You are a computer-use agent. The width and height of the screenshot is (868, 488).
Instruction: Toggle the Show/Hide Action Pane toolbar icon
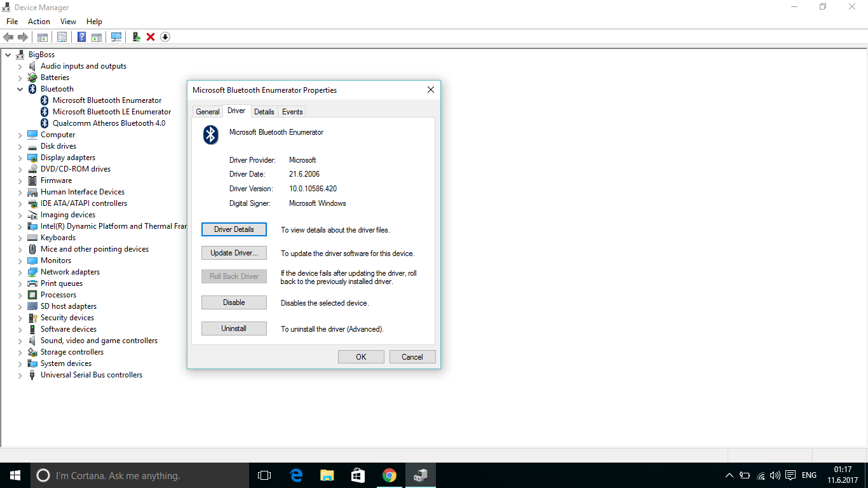point(97,37)
